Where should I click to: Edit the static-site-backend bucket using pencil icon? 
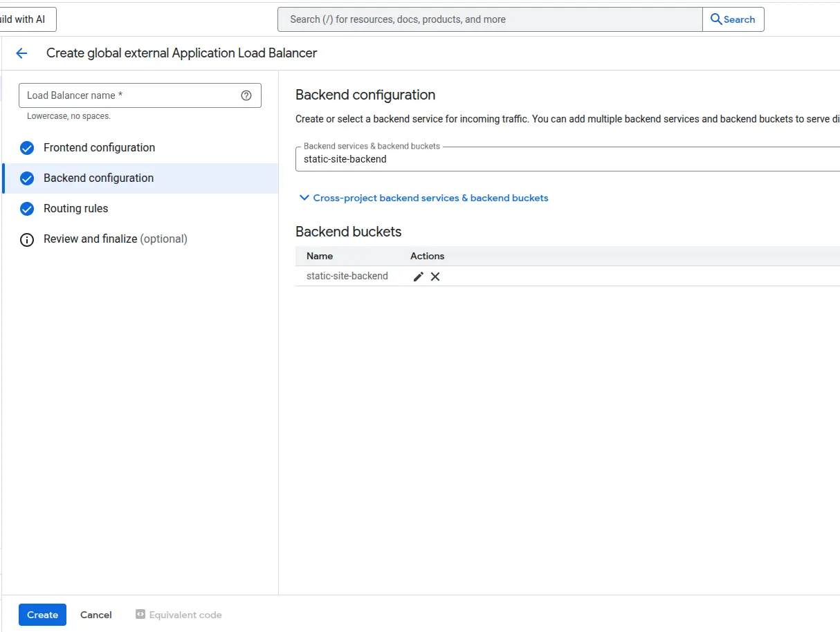tap(418, 276)
